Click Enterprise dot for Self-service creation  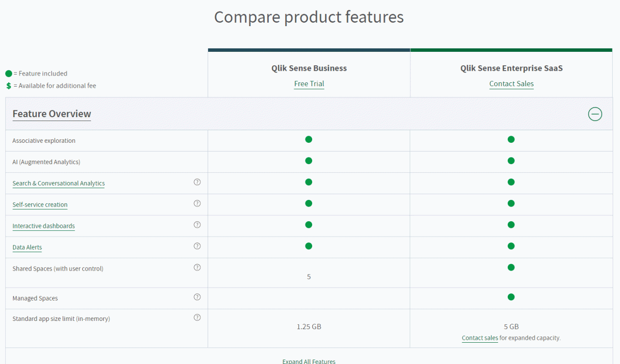click(x=511, y=203)
